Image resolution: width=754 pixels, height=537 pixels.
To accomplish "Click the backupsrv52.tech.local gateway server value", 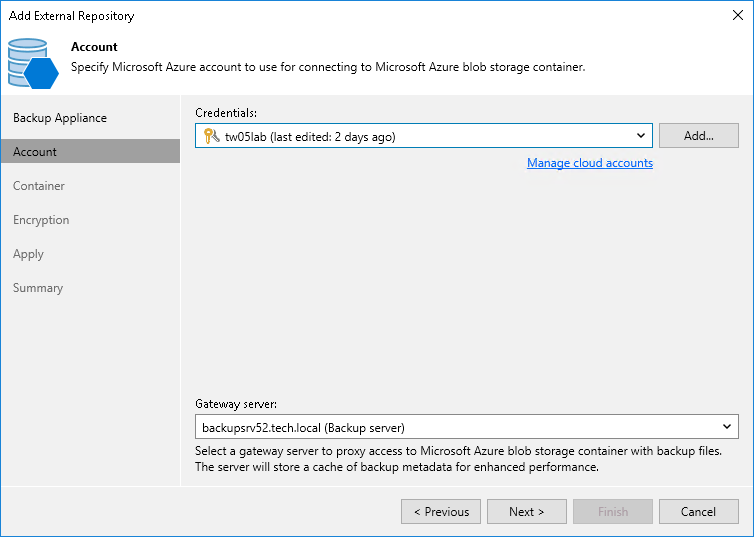I will (x=303, y=427).
